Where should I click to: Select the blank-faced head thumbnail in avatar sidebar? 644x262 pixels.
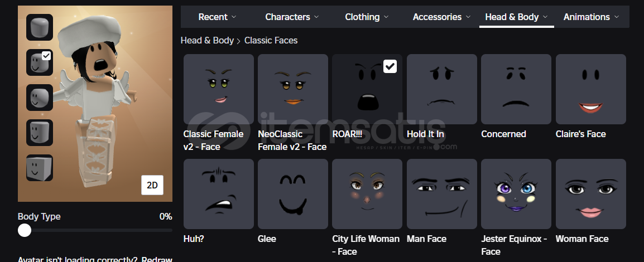40,27
